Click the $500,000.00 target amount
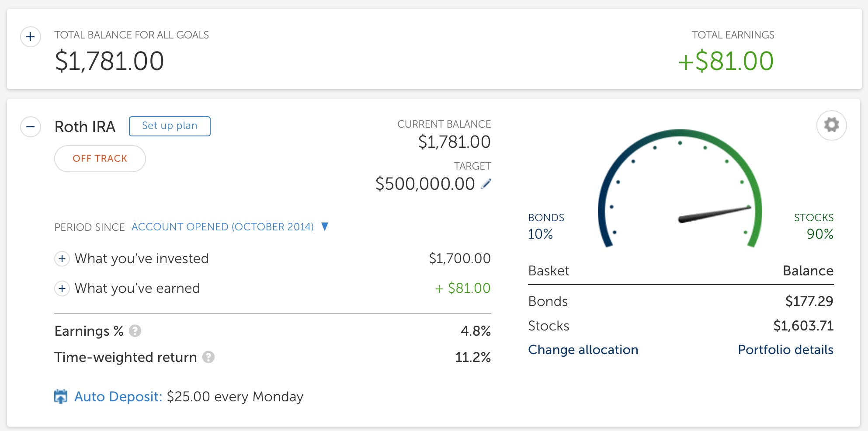This screenshot has height=431, width=868. coord(425,184)
